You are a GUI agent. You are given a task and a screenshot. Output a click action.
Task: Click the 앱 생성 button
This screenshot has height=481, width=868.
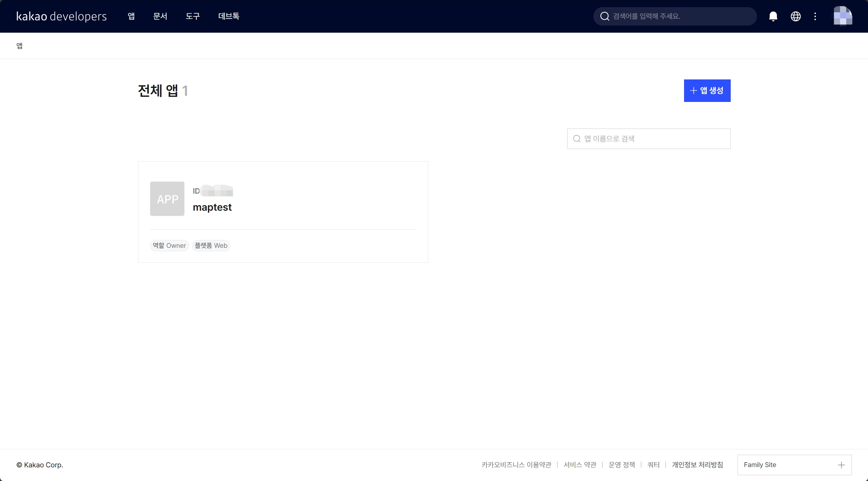pyautogui.click(x=707, y=91)
